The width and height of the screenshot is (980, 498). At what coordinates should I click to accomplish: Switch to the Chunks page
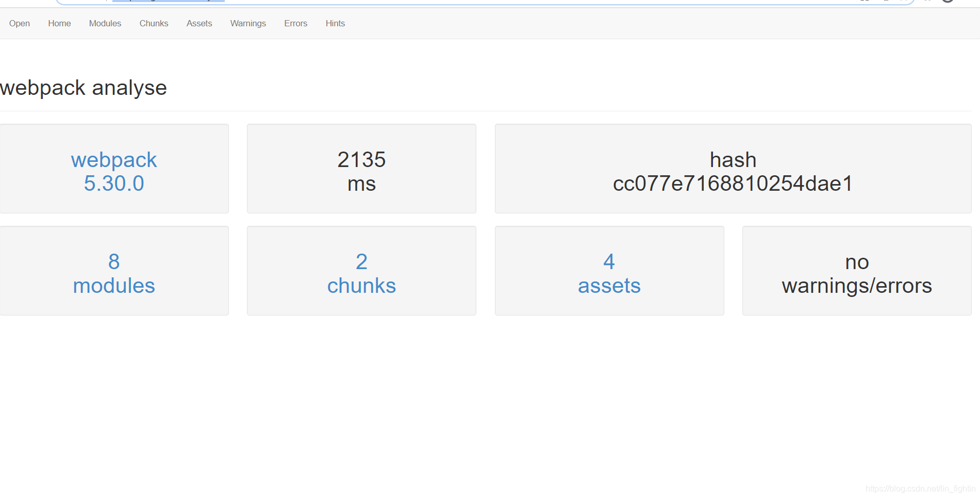[x=154, y=23]
